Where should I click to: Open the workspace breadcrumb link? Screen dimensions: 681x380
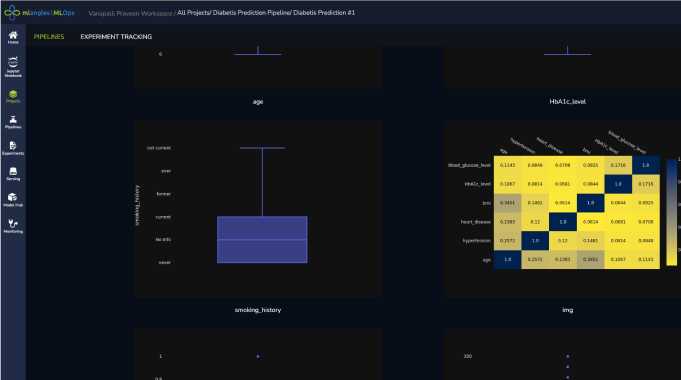click(130, 13)
